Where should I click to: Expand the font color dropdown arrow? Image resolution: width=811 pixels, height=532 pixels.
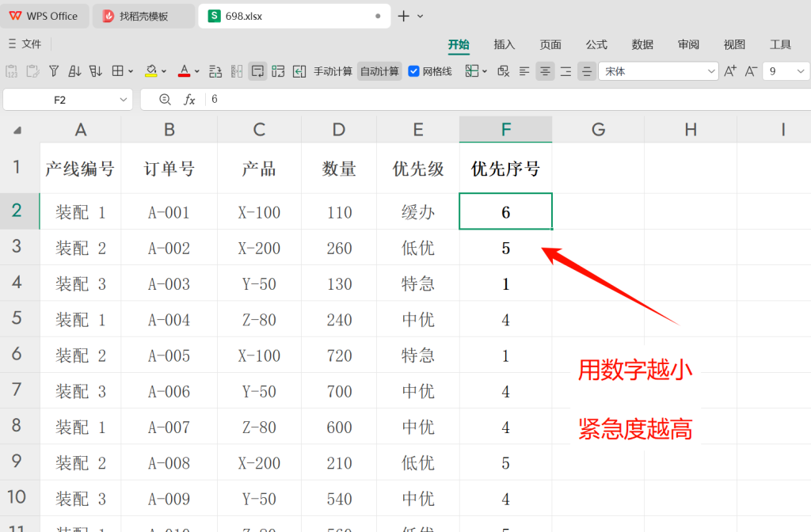tap(197, 71)
